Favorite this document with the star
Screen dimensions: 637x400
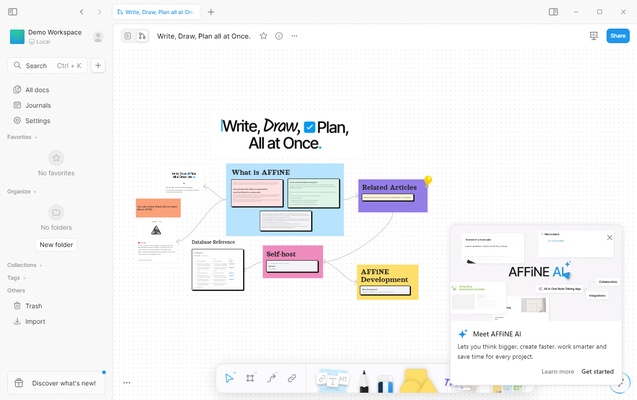[264, 36]
